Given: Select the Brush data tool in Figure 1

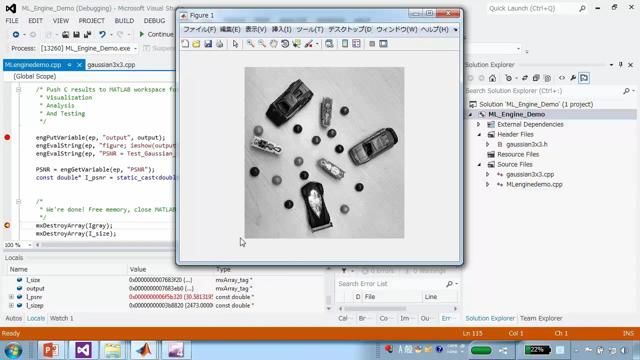Looking at the screenshot, I should [309, 44].
